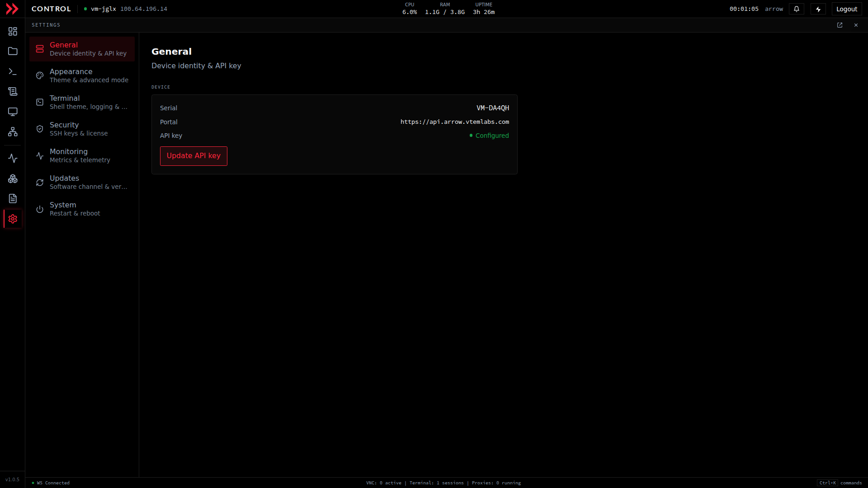Open the System restart & reboot section

[x=82, y=209]
